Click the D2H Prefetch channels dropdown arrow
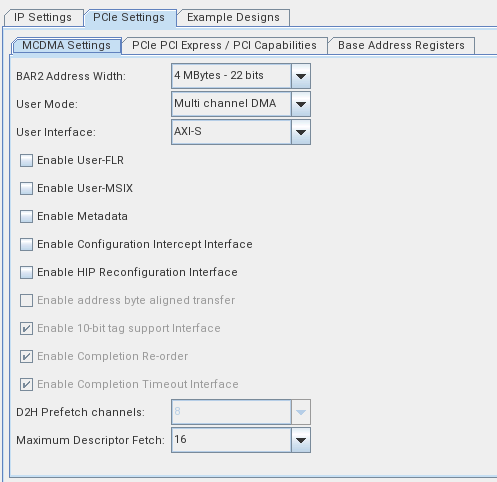This screenshot has height=482, width=497. (301, 412)
